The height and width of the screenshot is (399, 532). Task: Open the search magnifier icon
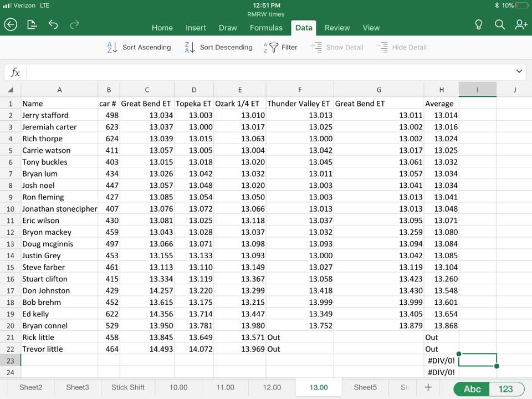(499, 24)
